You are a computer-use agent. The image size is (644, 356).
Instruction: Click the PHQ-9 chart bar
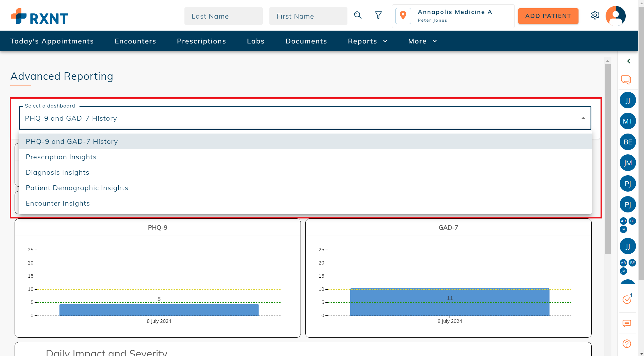point(159,310)
